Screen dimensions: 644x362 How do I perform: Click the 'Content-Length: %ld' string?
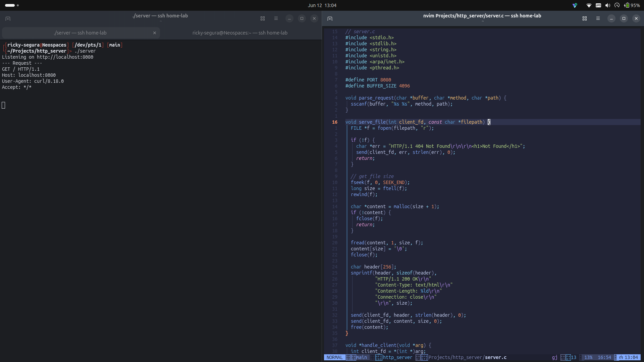tap(409, 291)
